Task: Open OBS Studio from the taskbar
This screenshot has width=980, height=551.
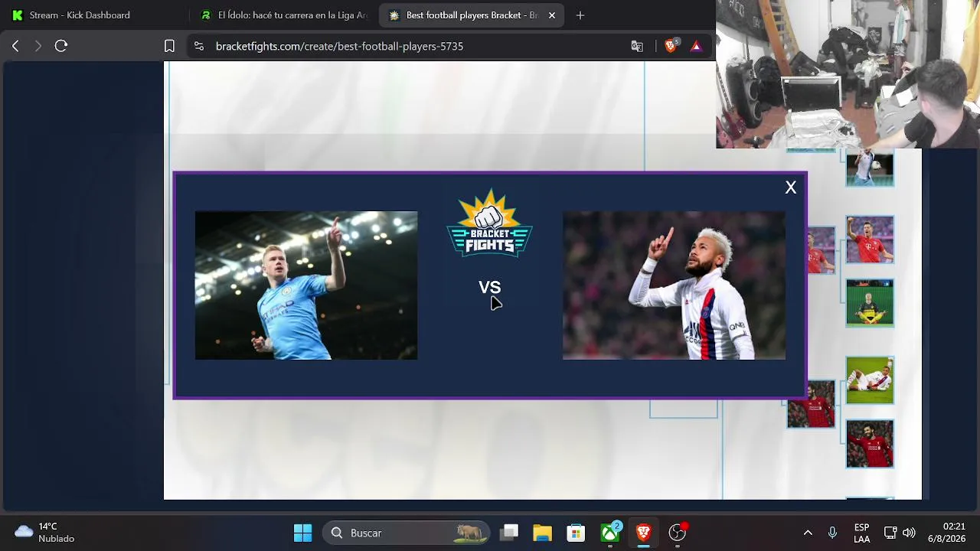Action: (x=678, y=533)
